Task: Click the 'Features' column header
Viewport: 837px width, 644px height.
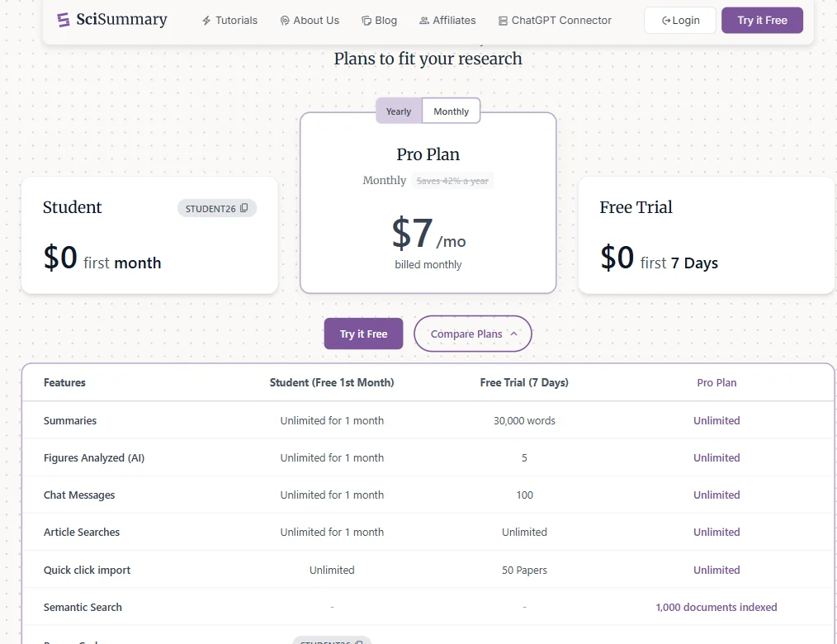Action: point(64,382)
